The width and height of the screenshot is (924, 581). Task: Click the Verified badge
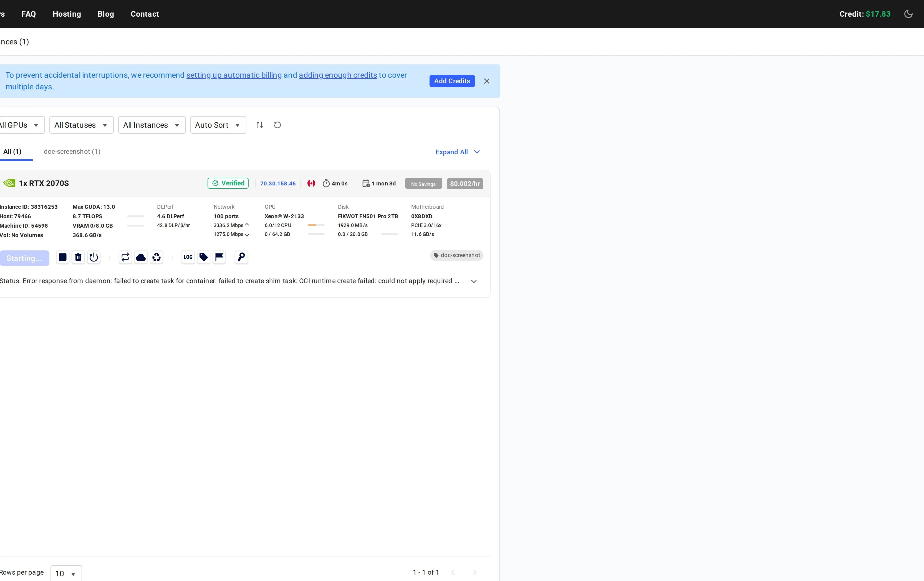228,183
